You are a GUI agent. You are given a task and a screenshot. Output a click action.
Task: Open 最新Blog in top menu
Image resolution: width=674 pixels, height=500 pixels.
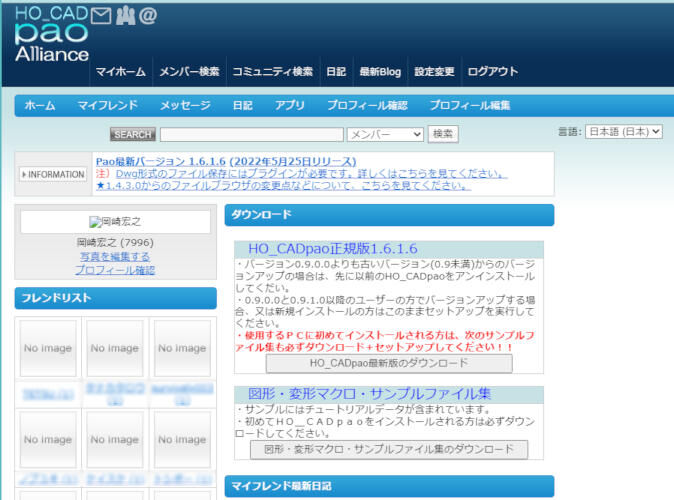pos(380,71)
